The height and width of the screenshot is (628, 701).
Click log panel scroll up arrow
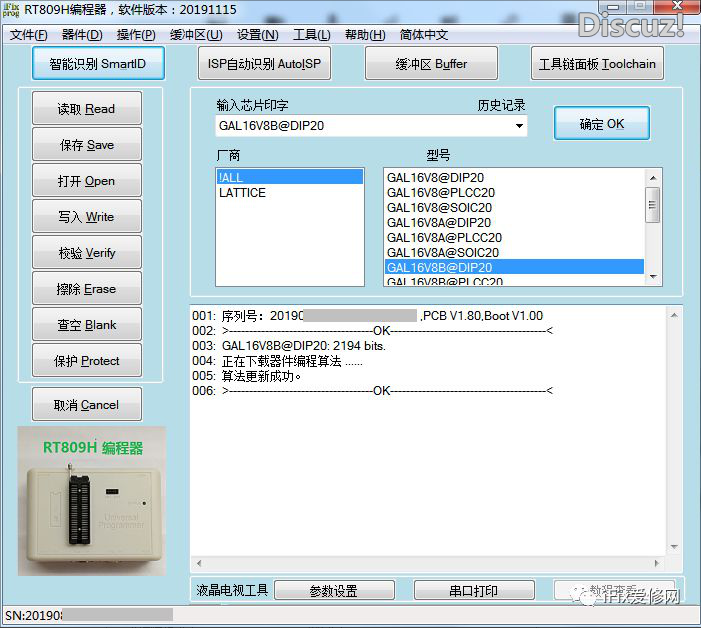click(674, 316)
